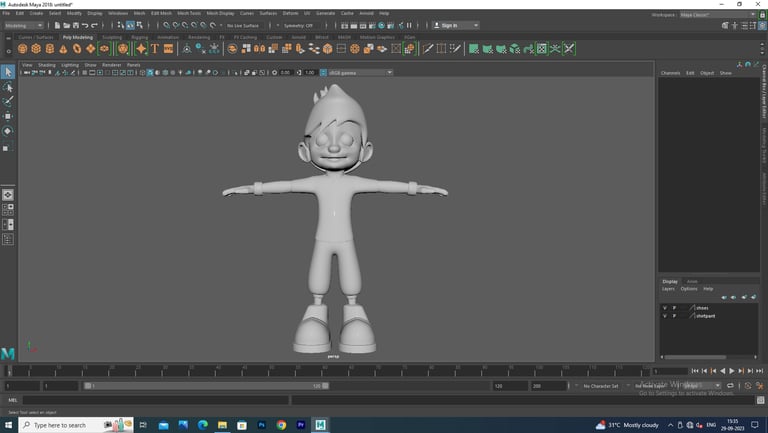This screenshot has width=768, height=433.
Task: Click the time slider ruler
Action: (328, 371)
